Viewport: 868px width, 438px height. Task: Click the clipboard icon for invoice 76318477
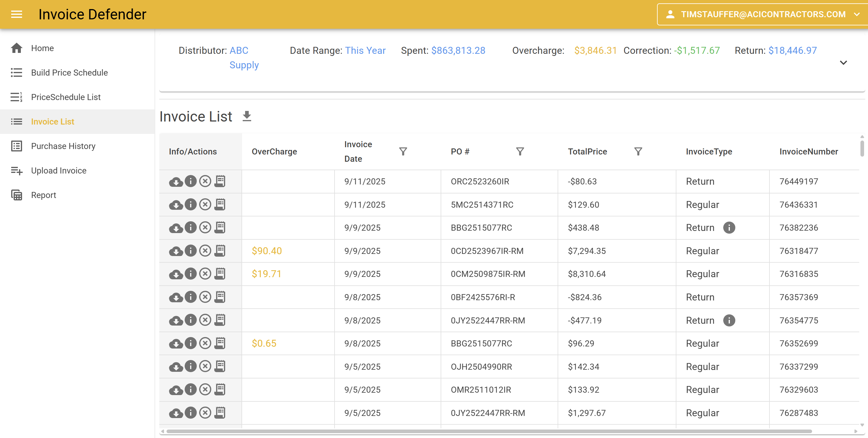point(220,250)
